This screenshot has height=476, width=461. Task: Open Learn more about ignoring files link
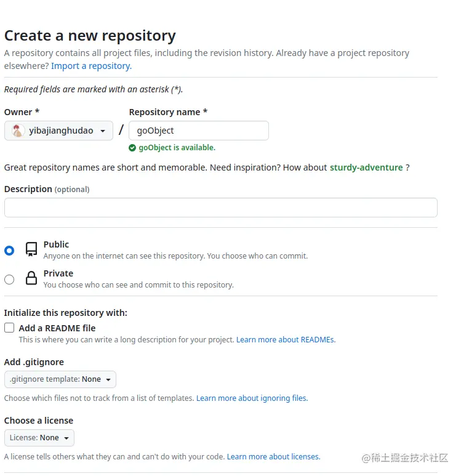pos(252,398)
